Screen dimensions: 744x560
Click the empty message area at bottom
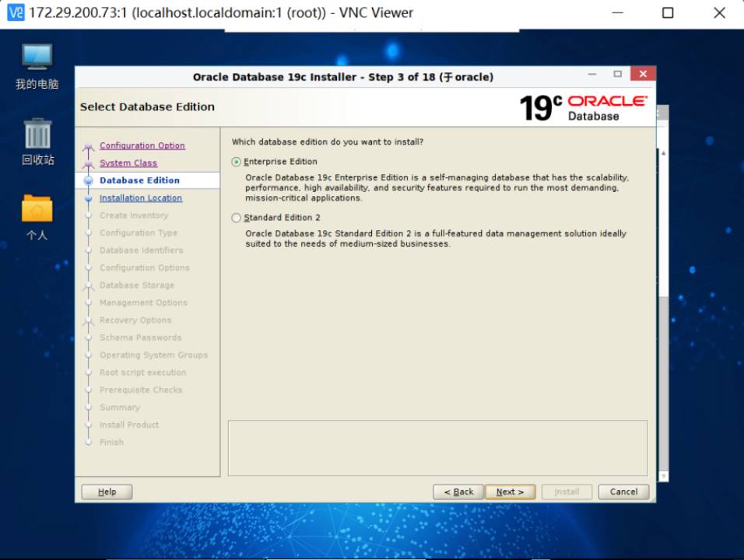(x=437, y=448)
